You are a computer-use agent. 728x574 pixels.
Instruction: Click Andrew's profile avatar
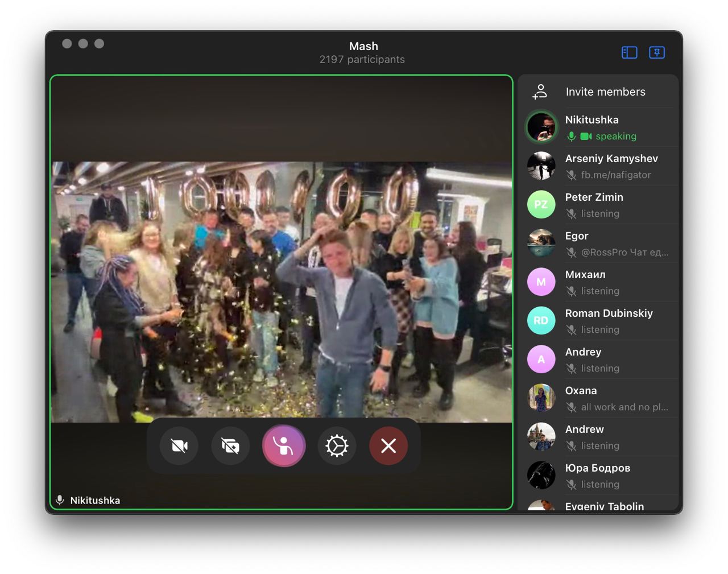click(541, 436)
